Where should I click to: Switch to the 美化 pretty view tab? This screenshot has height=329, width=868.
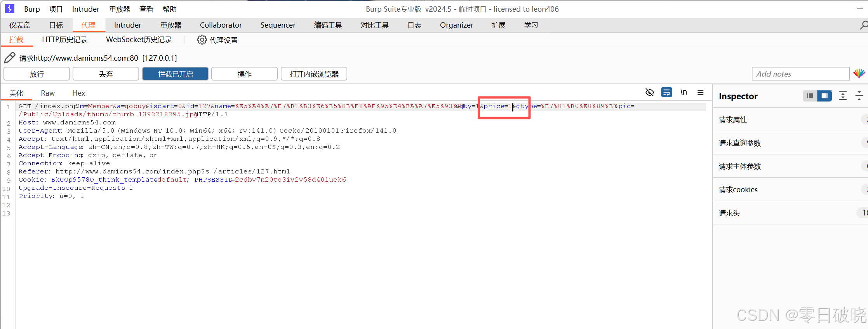tap(16, 93)
